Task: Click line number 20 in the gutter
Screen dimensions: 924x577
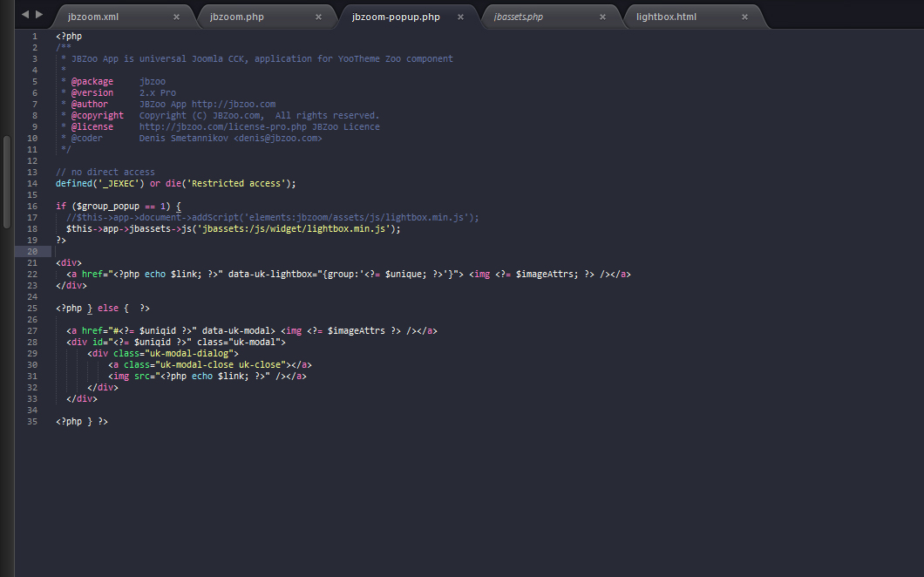Action: 32,251
